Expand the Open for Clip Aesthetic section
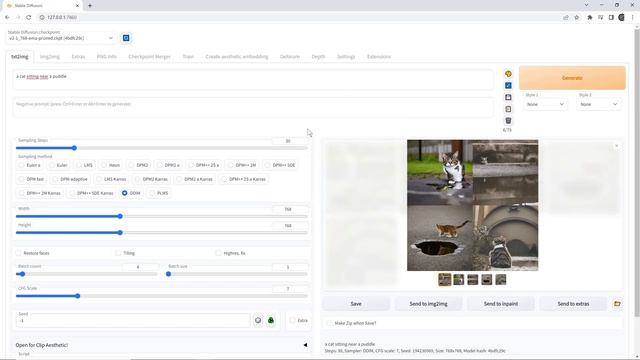This screenshot has width=640, height=360. 161,345
